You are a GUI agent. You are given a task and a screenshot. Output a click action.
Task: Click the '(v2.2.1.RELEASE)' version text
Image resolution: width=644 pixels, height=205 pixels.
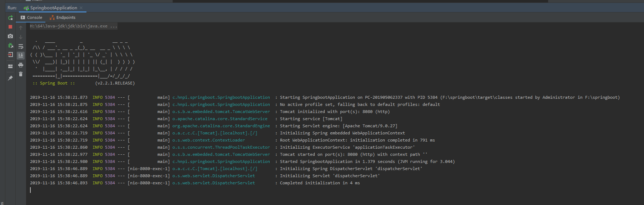(115, 83)
